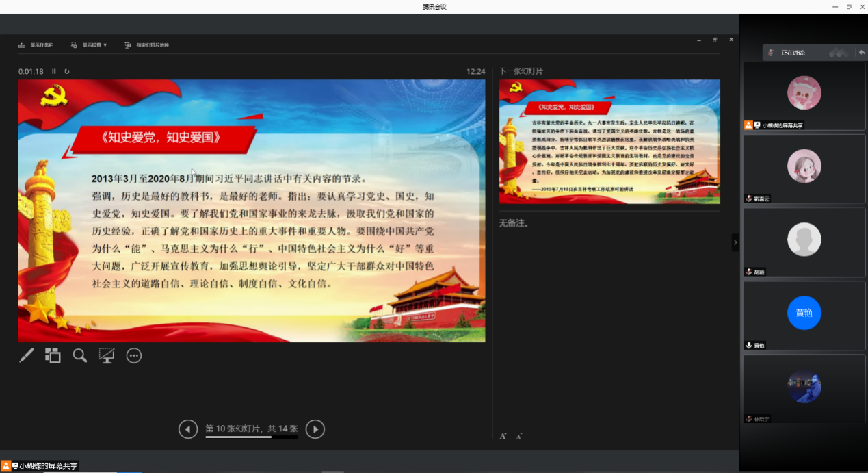The width and height of the screenshot is (868, 473).
Task: Restart the presentation timer
Action: (67, 71)
